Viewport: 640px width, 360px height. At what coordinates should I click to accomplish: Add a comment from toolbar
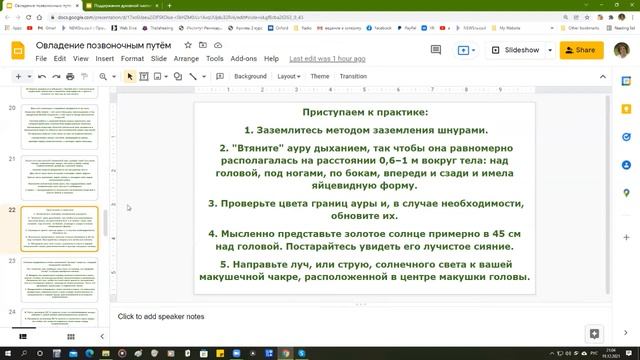coord(220,76)
